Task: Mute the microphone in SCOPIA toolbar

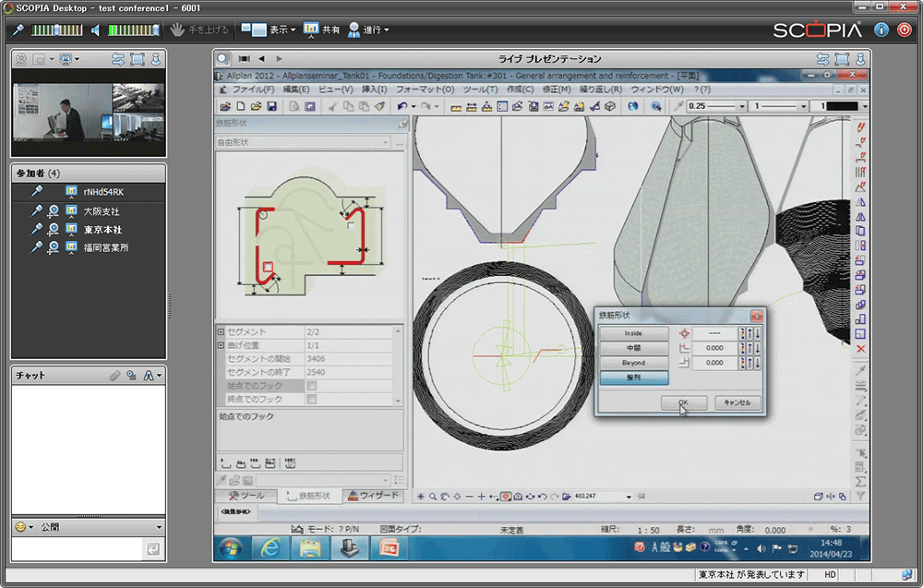Action: point(18,30)
